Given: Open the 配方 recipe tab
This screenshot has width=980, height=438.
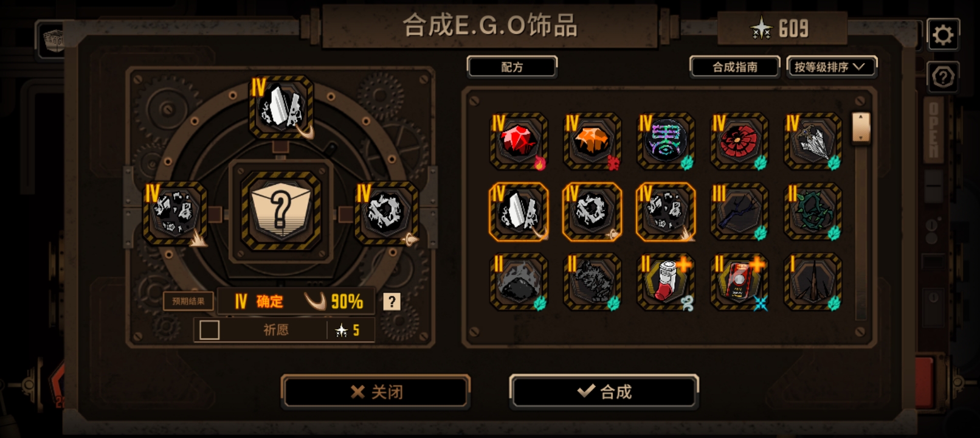Looking at the screenshot, I should point(512,67).
